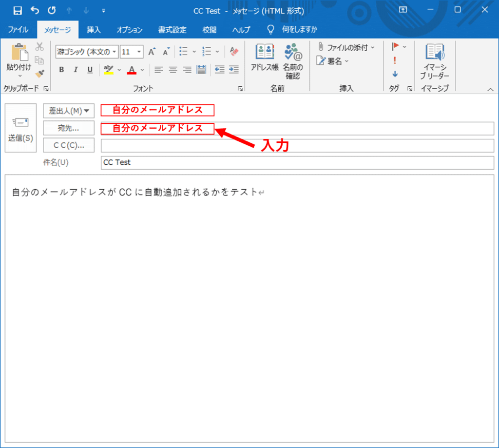Open recipients via the 宛先... button
This screenshot has width=499, height=448.
pyautogui.click(x=68, y=128)
